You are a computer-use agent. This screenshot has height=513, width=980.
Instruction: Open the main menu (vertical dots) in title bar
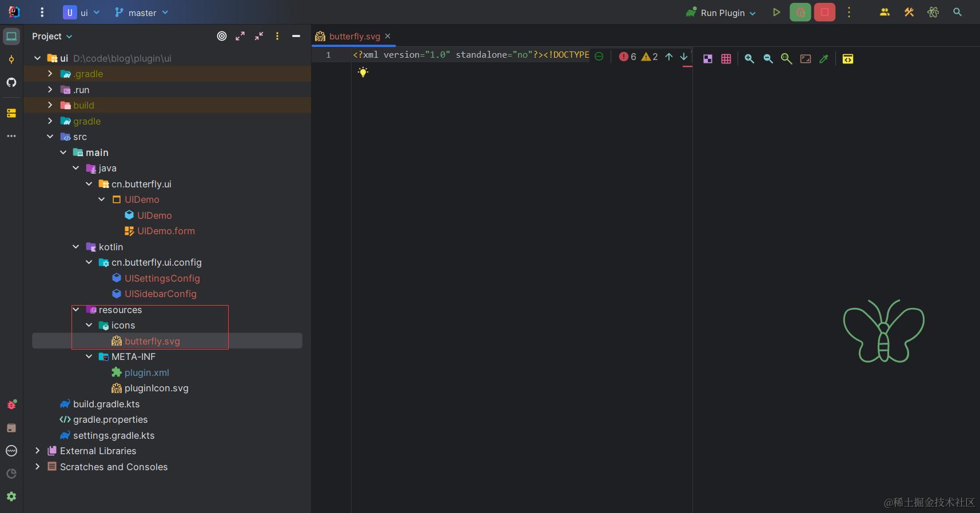42,12
